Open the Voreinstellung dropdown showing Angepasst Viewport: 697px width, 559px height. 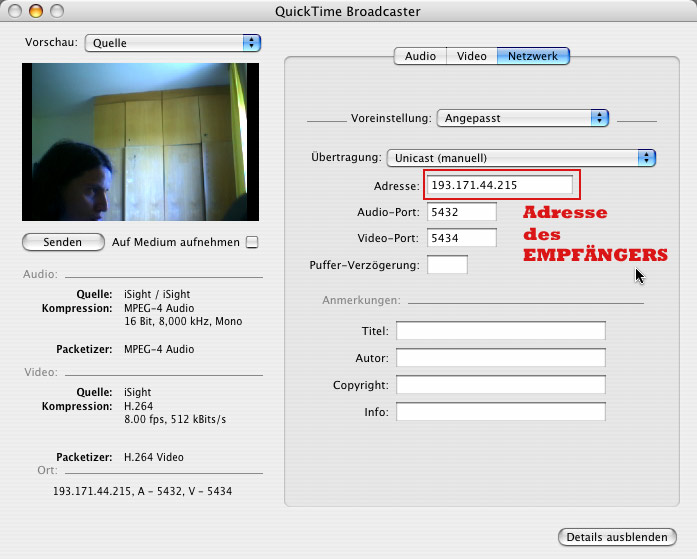[523, 118]
